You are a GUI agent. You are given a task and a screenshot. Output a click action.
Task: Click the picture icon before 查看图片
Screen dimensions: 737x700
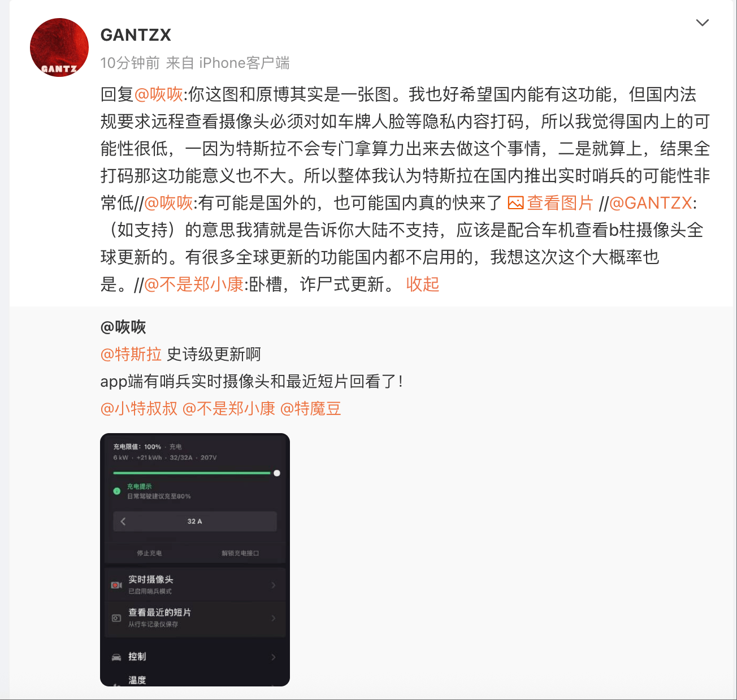(516, 203)
